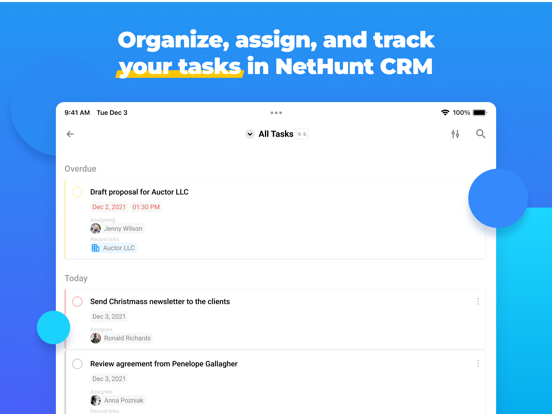Mark Review agreement from Penelope Gallagher complete
552x414 pixels.
[x=77, y=364]
